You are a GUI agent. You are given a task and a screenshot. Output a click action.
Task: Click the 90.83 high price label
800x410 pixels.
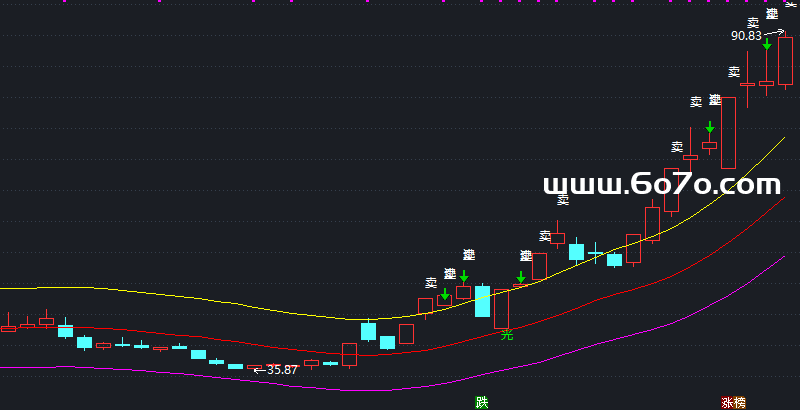click(746, 36)
